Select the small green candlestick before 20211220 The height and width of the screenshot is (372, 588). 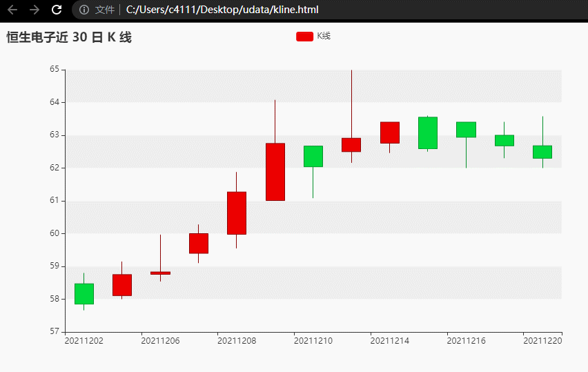504,140
